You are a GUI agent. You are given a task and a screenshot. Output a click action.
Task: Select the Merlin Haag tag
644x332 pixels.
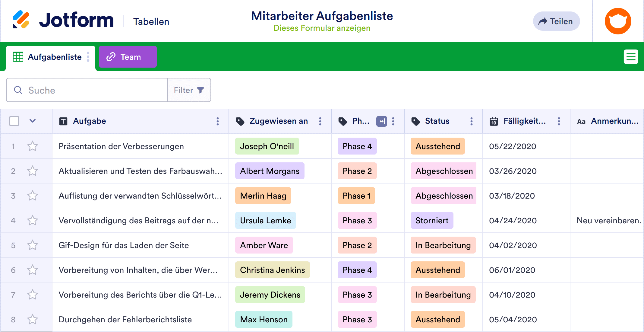(x=263, y=196)
